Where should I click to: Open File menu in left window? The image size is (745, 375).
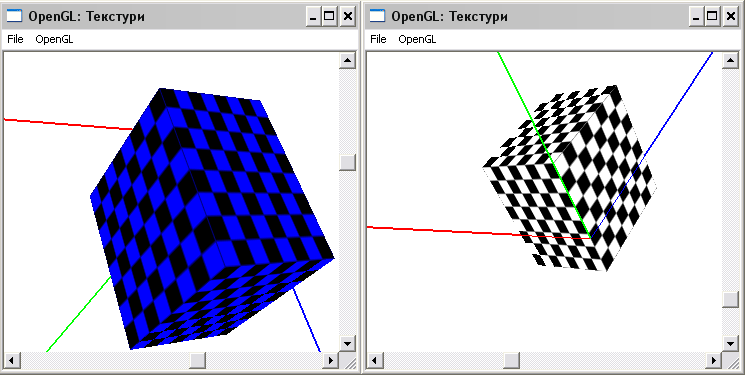coord(15,39)
